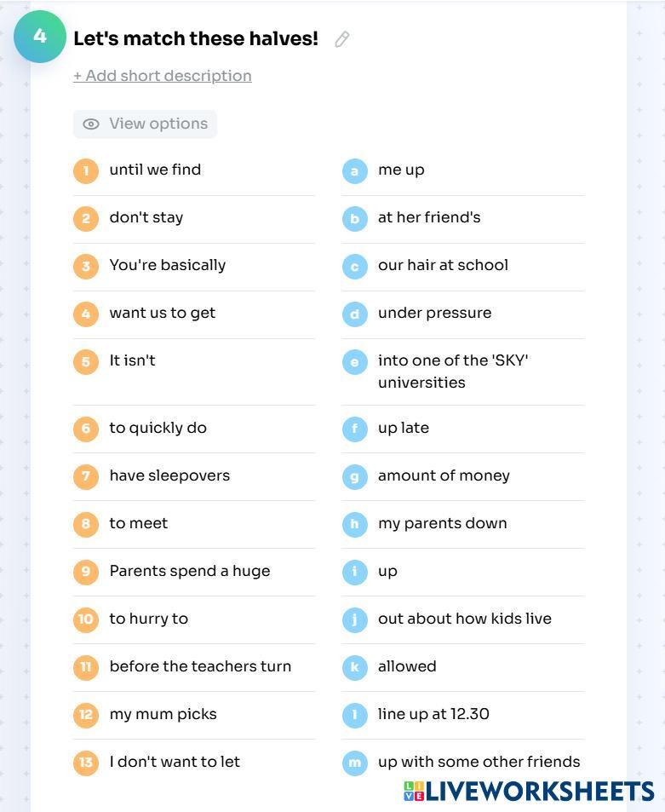665x812 pixels.
Task: Pick the option 'amount of money'
Action: point(444,475)
